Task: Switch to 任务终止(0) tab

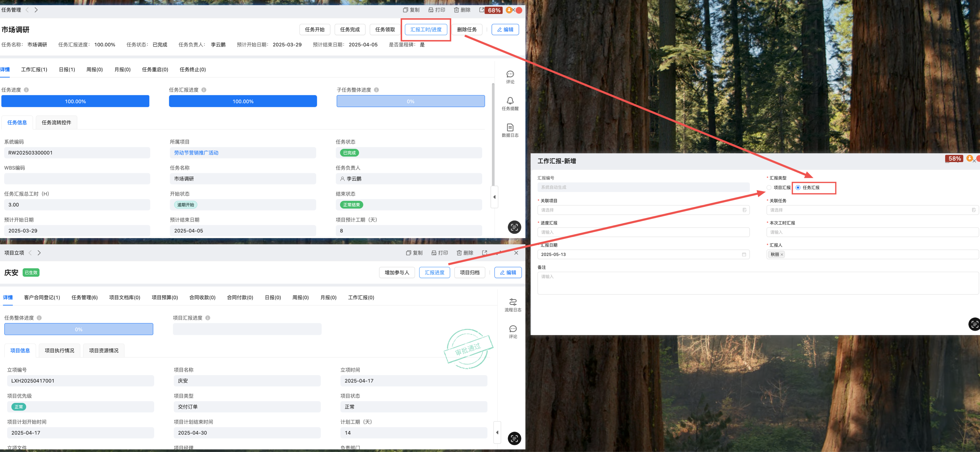Action: coord(192,70)
